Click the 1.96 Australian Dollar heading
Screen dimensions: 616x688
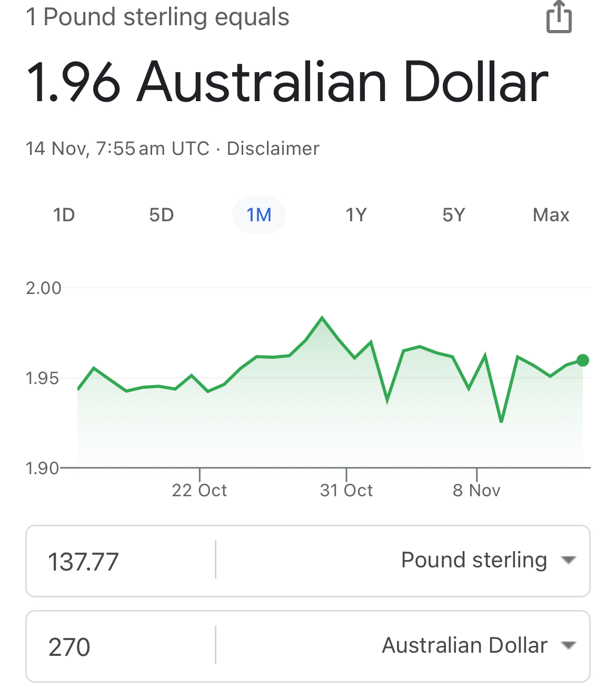[287, 82]
